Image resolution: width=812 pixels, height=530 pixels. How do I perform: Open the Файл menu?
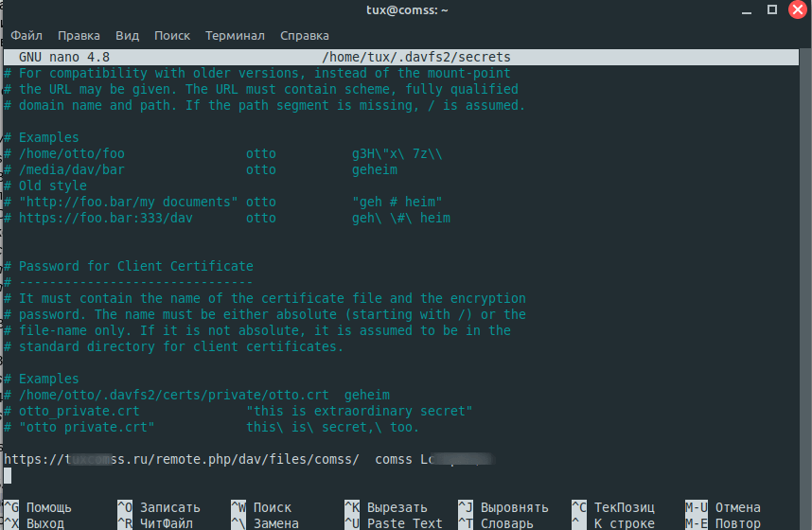[26, 35]
